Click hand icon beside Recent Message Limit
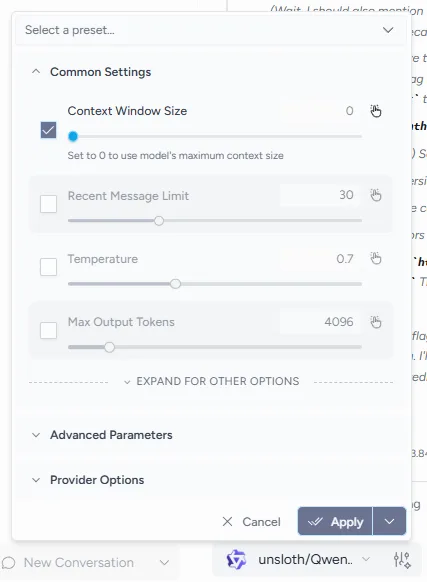The image size is (427, 582). click(376, 195)
